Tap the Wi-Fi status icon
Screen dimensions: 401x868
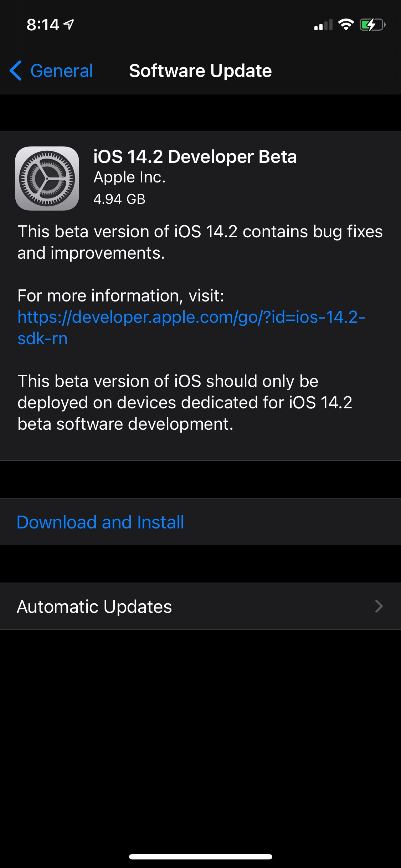(346, 24)
